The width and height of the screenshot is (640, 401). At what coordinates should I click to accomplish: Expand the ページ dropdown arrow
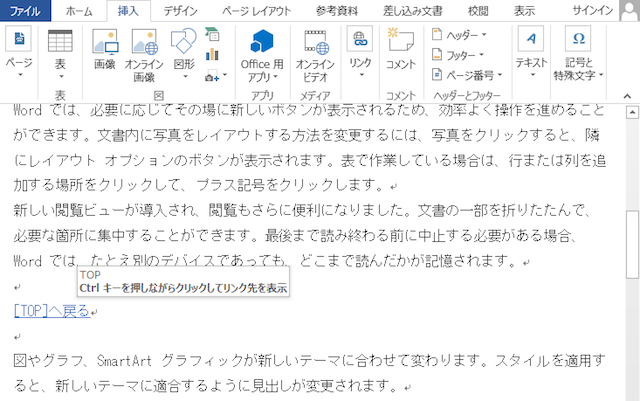pyautogui.click(x=19, y=75)
